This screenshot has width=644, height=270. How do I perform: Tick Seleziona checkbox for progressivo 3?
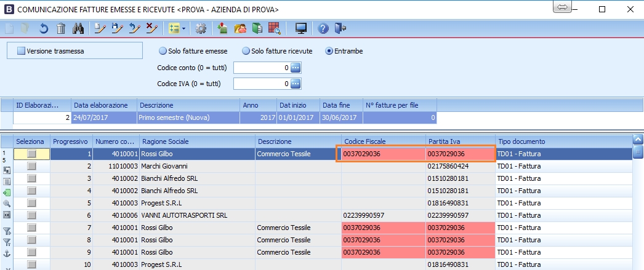pyautogui.click(x=31, y=178)
